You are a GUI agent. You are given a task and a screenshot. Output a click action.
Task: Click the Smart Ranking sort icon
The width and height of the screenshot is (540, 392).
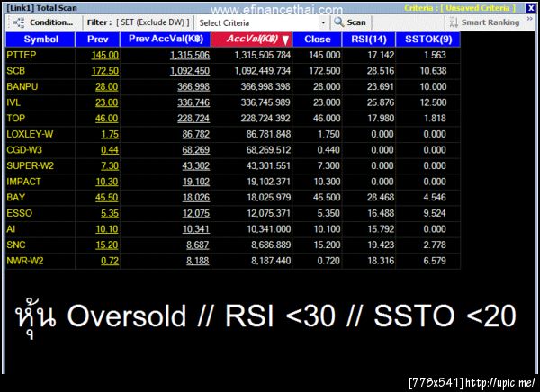pyautogui.click(x=454, y=22)
